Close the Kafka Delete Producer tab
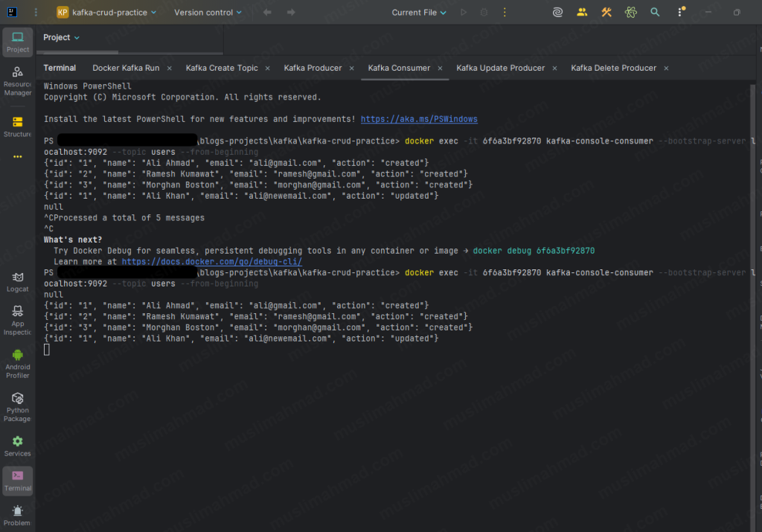This screenshot has width=762, height=532. 666,68
